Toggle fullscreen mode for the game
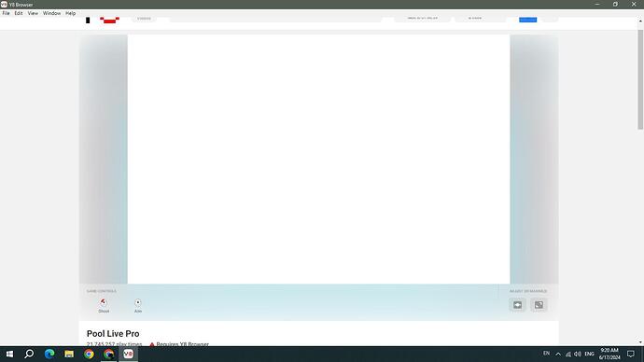The width and height of the screenshot is (644, 362). 539,305
